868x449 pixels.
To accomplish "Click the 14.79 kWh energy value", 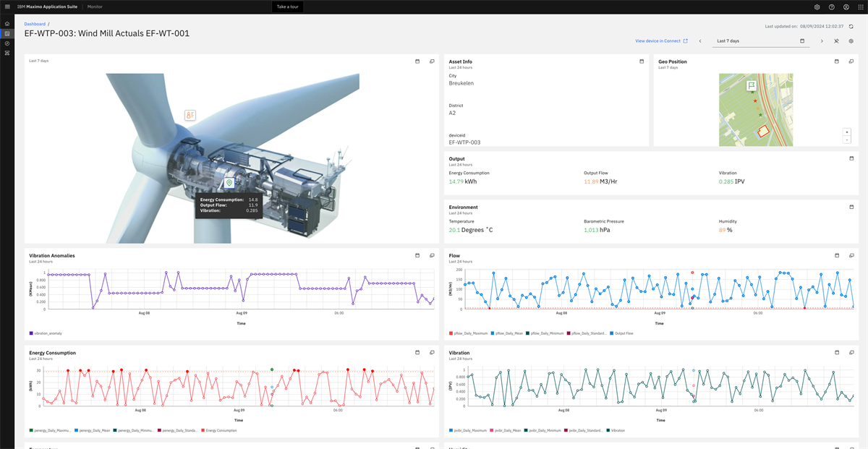I will (x=463, y=181).
